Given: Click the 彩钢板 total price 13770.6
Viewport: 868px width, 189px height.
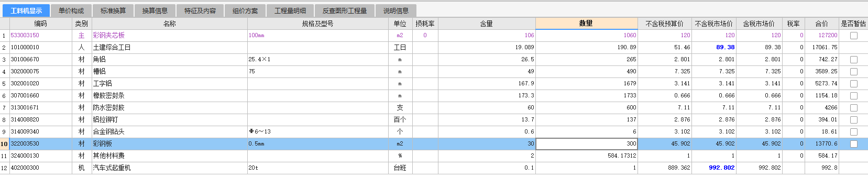Looking at the screenshot, I should tap(822, 144).
